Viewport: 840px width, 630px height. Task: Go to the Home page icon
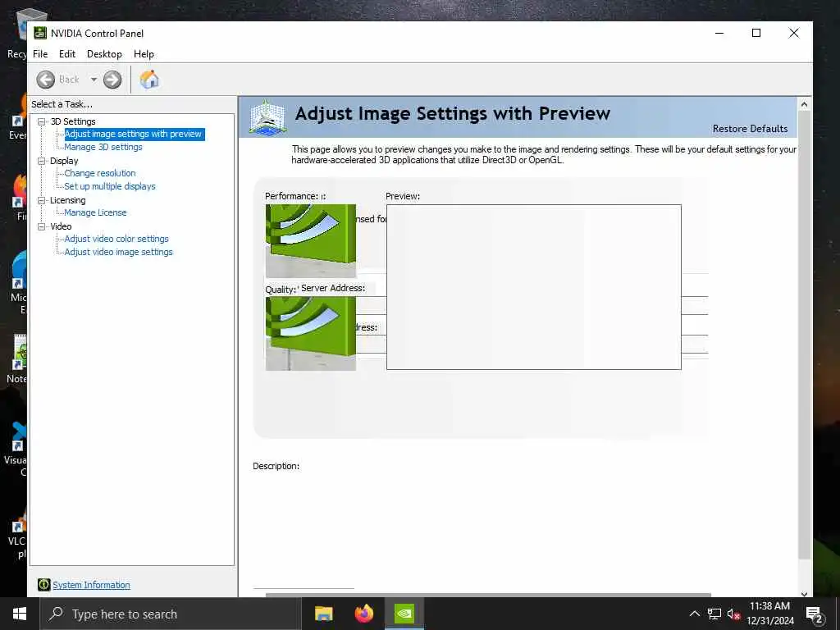(x=149, y=80)
